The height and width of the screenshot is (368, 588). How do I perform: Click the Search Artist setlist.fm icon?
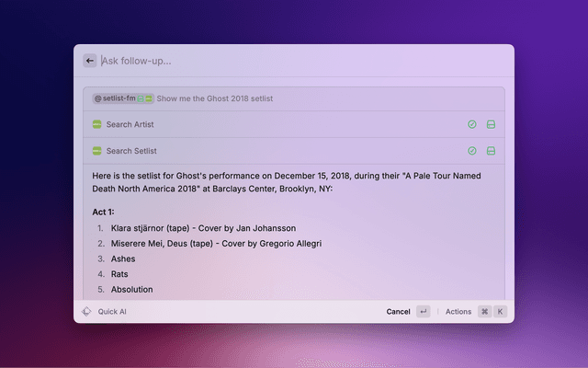tap(96, 124)
